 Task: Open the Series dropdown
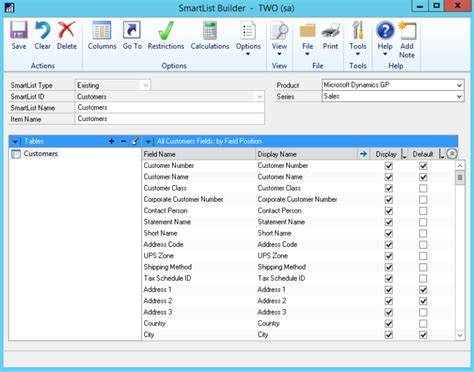coord(459,97)
